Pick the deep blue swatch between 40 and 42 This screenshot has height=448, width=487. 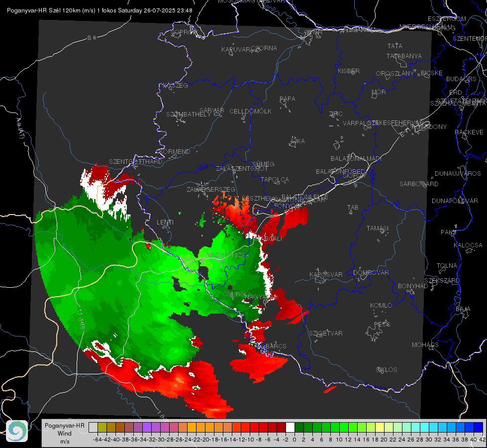(479, 428)
